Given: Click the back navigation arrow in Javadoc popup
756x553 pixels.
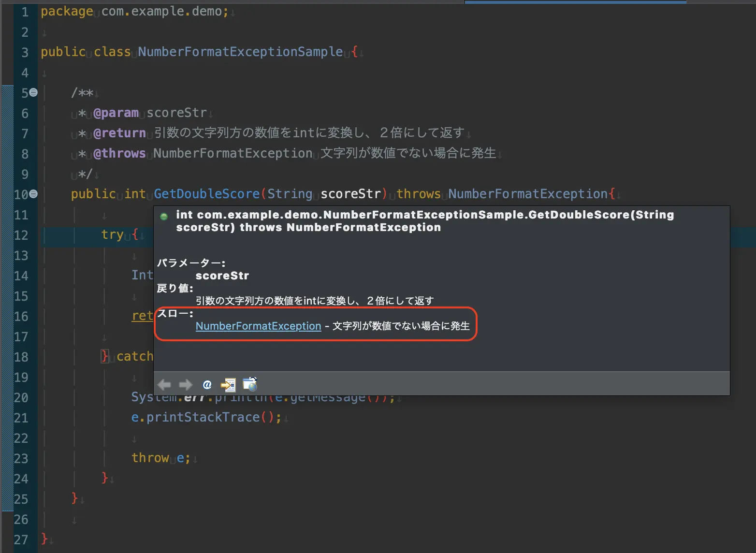Looking at the screenshot, I should [164, 384].
